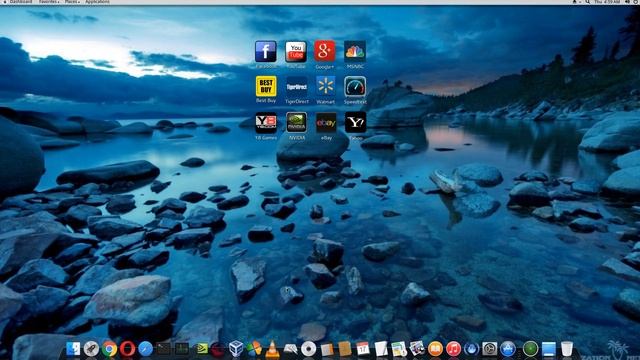The height and width of the screenshot is (360, 640).
Task: Open the system monitor graph icon in dock
Action: click(x=182, y=349)
